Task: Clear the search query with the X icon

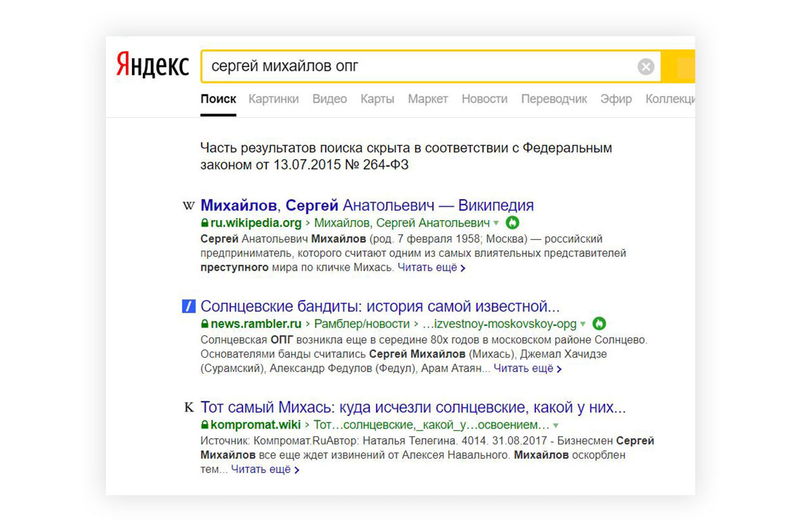Action: coord(646,67)
